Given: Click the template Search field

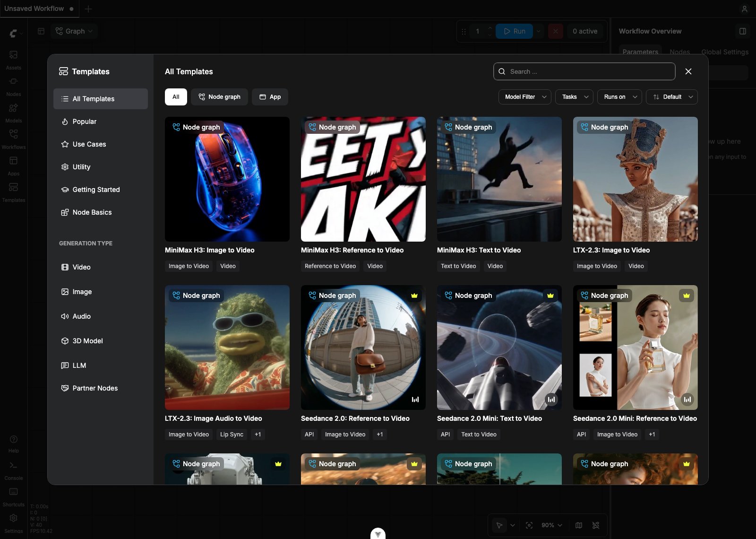Looking at the screenshot, I should (584, 71).
